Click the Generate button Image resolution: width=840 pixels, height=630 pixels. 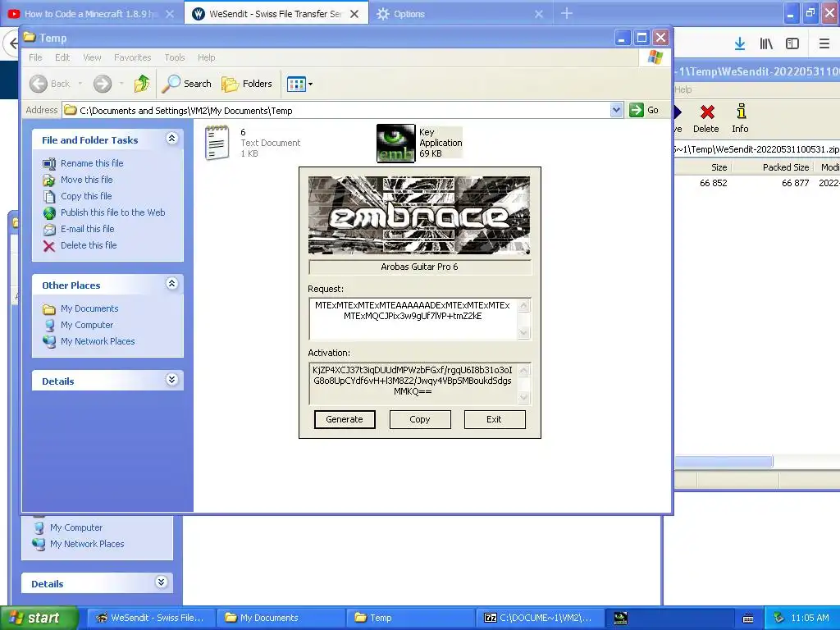(345, 419)
